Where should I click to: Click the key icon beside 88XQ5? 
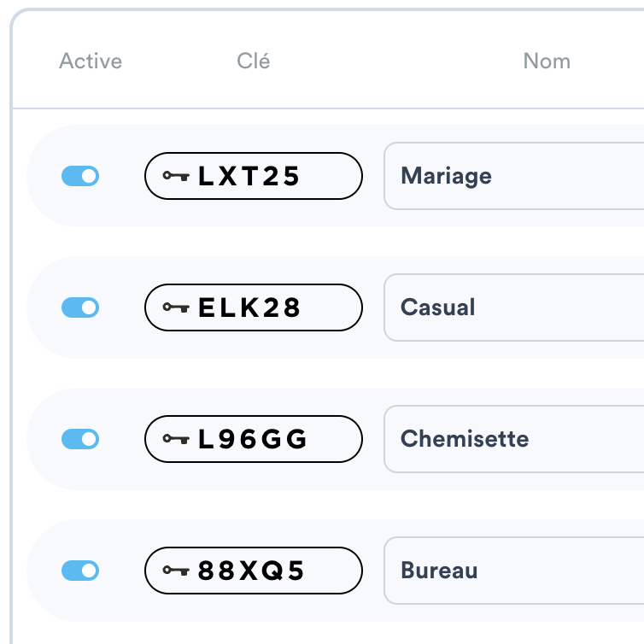[176, 571]
